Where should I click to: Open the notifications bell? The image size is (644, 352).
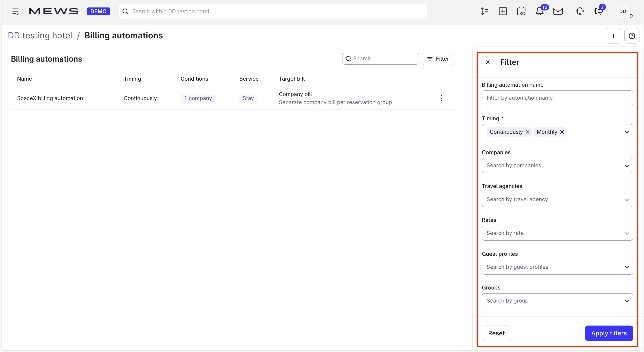click(x=540, y=11)
